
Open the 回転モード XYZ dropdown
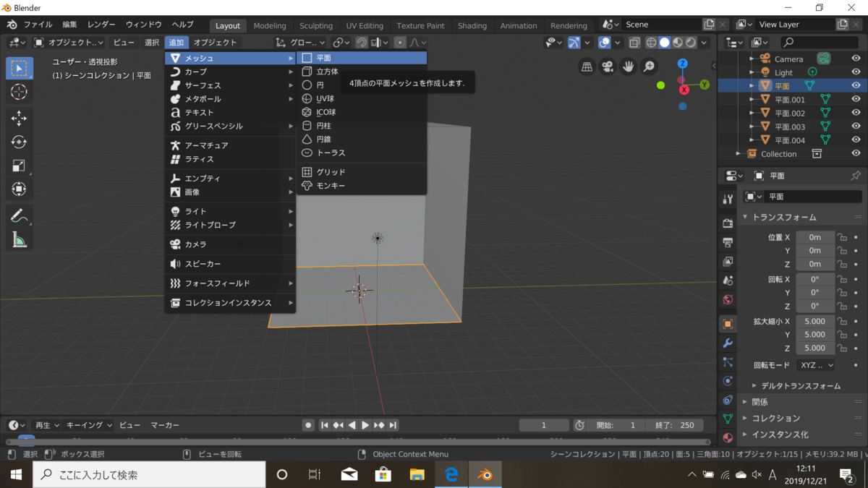816,365
